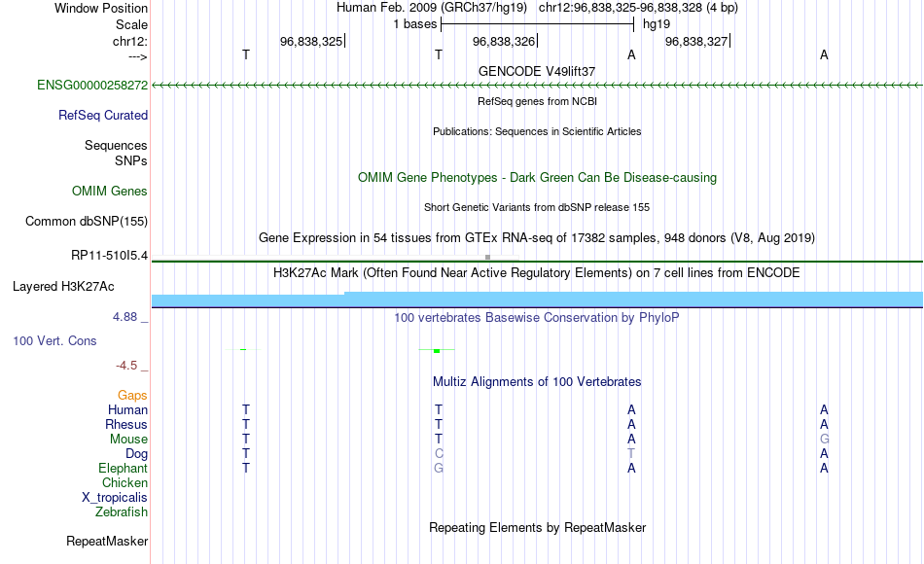The width and height of the screenshot is (924, 564).
Task: Click the 4.88 PhyloP upper scale value
Action: click(124, 317)
